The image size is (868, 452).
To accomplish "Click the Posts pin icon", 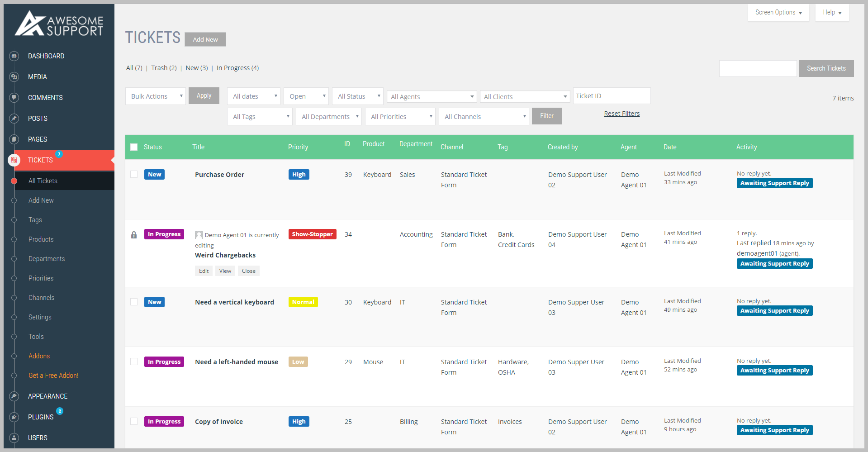I will (14, 119).
